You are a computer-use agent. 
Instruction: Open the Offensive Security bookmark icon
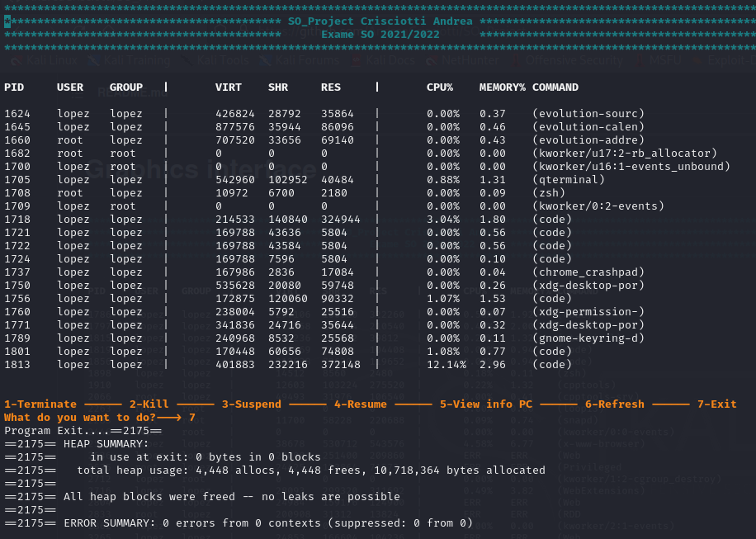coord(517,60)
